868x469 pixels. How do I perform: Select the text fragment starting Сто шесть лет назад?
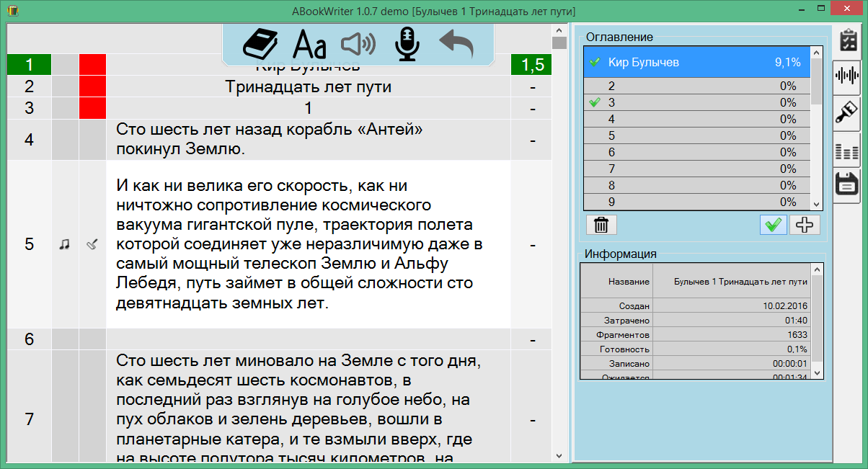pyautogui.click(x=309, y=140)
